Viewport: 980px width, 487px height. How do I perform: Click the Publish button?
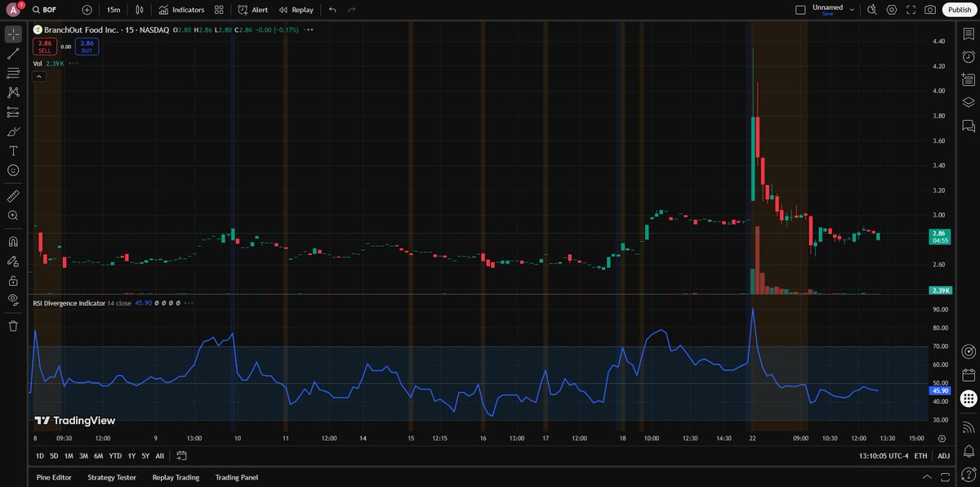tap(960, 10)
